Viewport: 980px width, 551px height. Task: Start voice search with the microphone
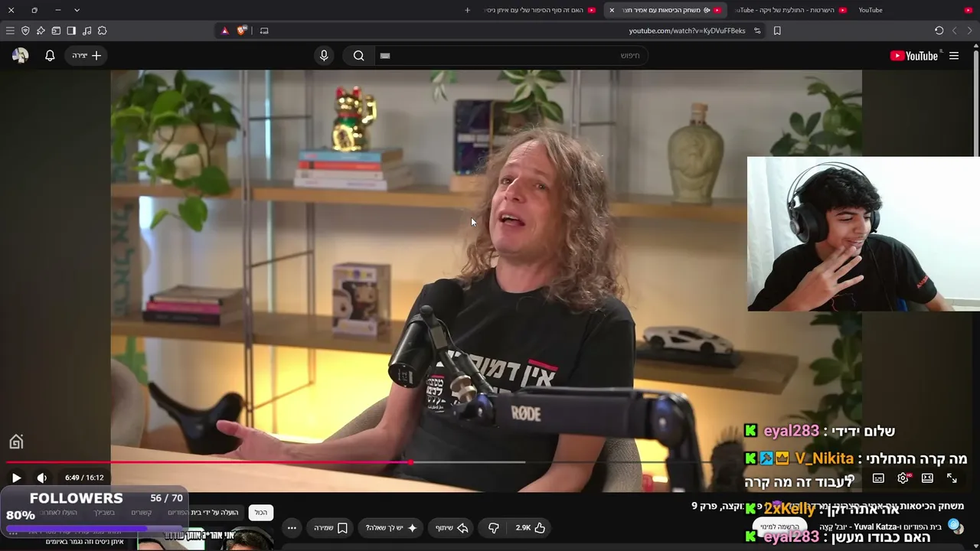324,56
